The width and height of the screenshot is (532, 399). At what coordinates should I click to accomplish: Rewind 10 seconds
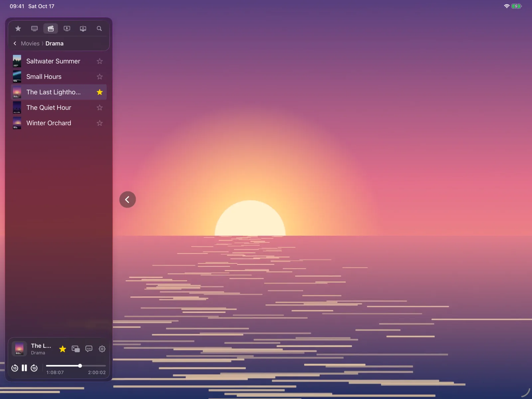click(15, 368)
